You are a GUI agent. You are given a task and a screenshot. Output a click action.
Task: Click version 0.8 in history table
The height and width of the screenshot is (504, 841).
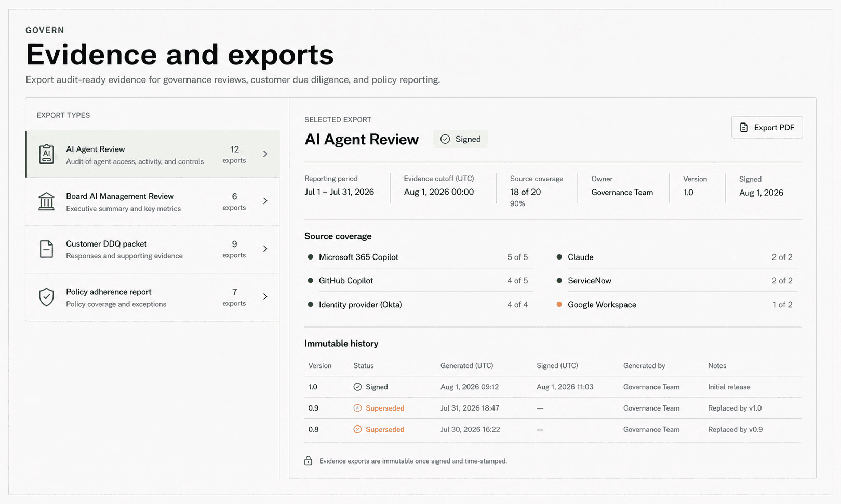point(313,429)
